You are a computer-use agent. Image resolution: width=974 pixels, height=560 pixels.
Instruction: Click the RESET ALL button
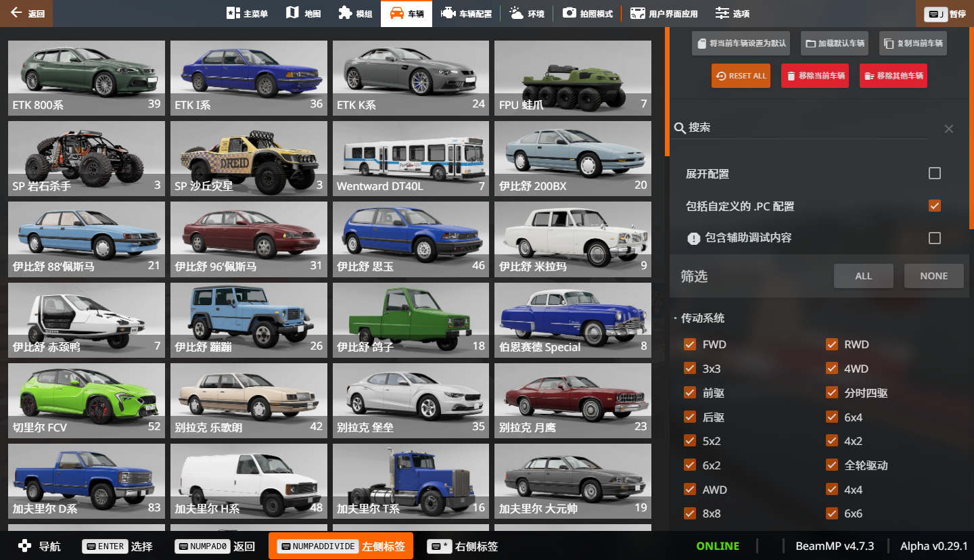tap(741, 76)
